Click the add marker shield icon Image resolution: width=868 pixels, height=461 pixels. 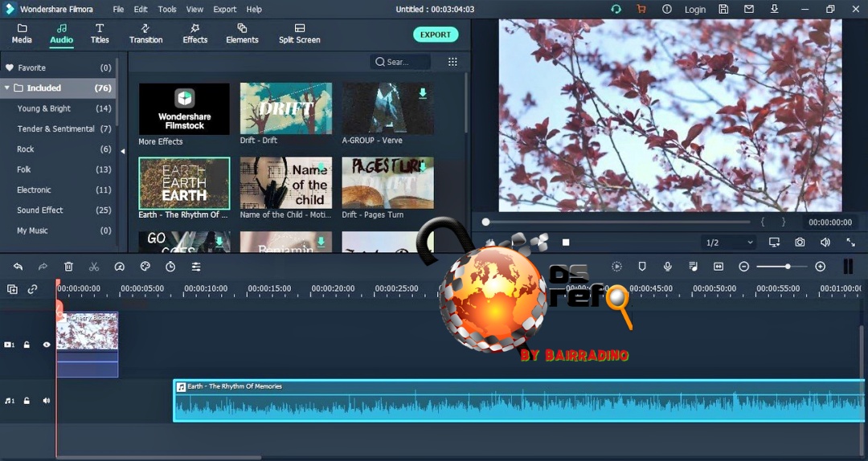pos(642,267)
